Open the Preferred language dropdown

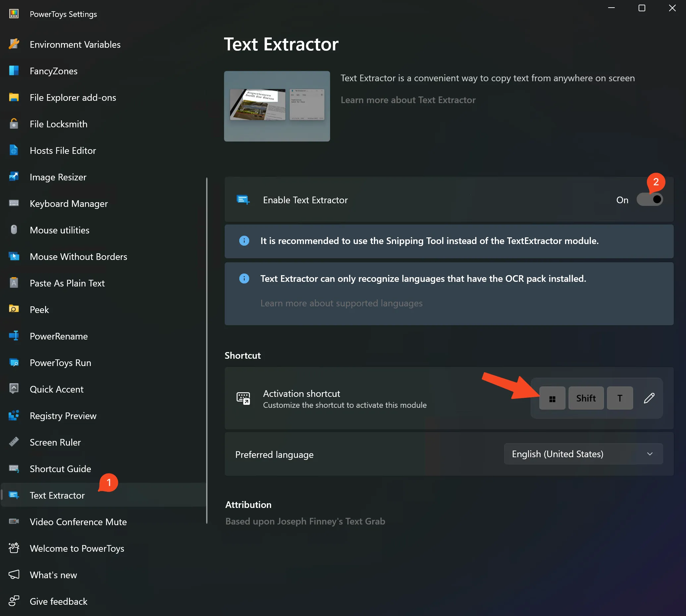pyautogui.click(x=583, y=454)
